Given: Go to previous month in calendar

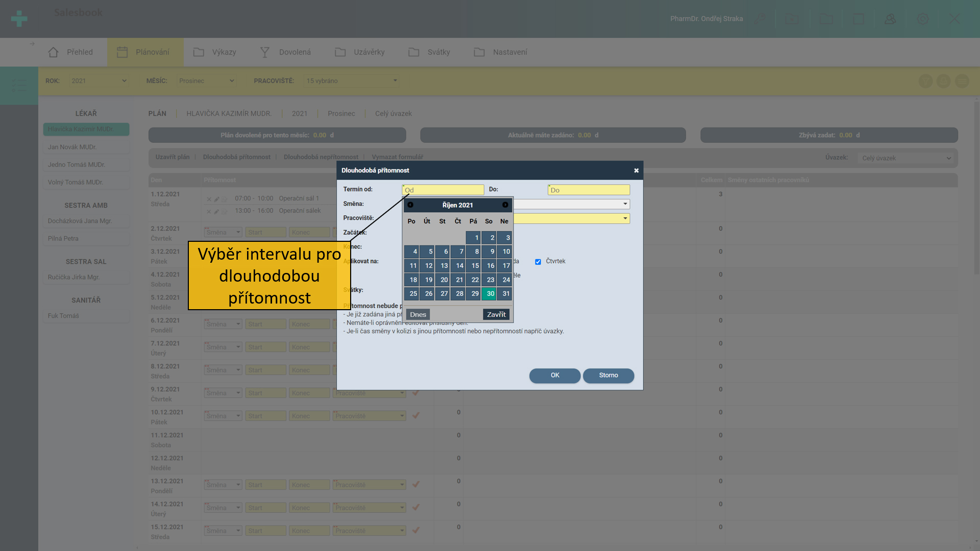Looking at the screenshot, I should (x=410, y=205).
